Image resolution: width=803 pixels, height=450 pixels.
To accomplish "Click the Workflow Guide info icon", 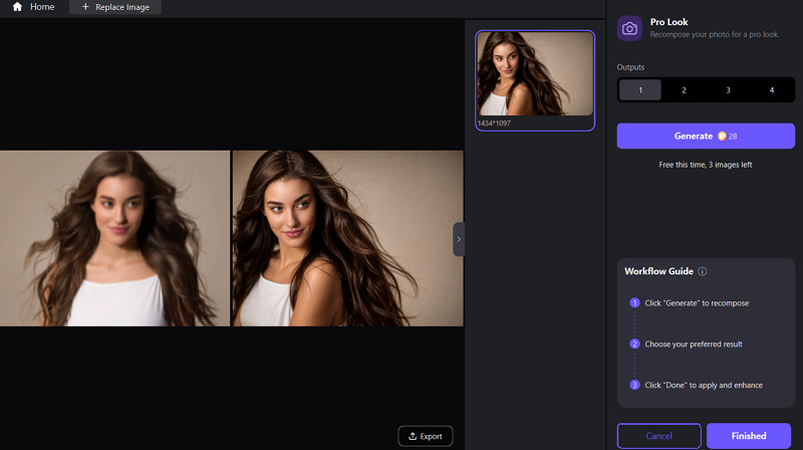I will pyautogui.click(x=702, y=271).
